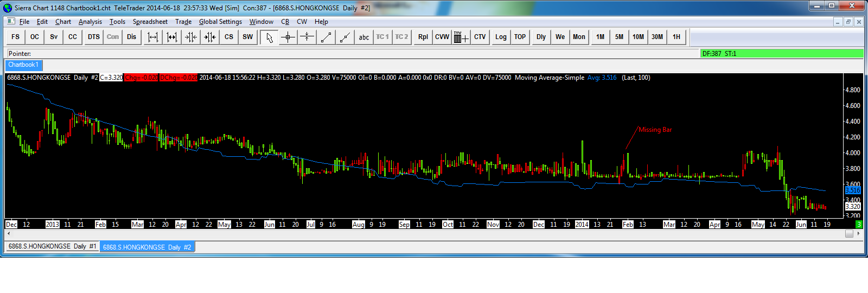Viewport: 868px width, 293px height.
Task: Open the CW menu
Action: point(302,22)
